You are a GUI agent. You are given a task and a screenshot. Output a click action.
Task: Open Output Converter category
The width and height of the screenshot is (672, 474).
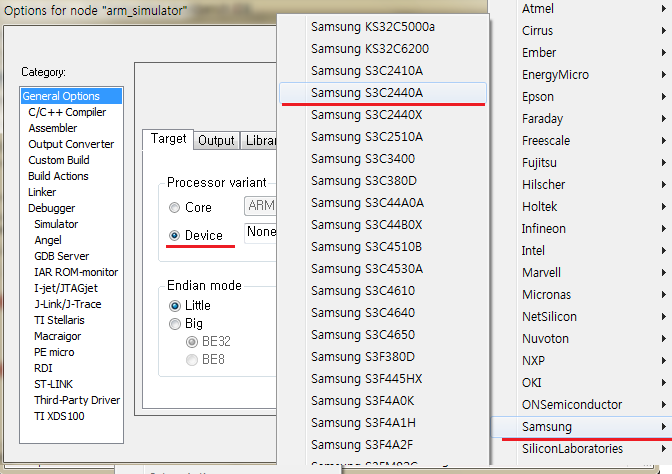coord(71,144)
